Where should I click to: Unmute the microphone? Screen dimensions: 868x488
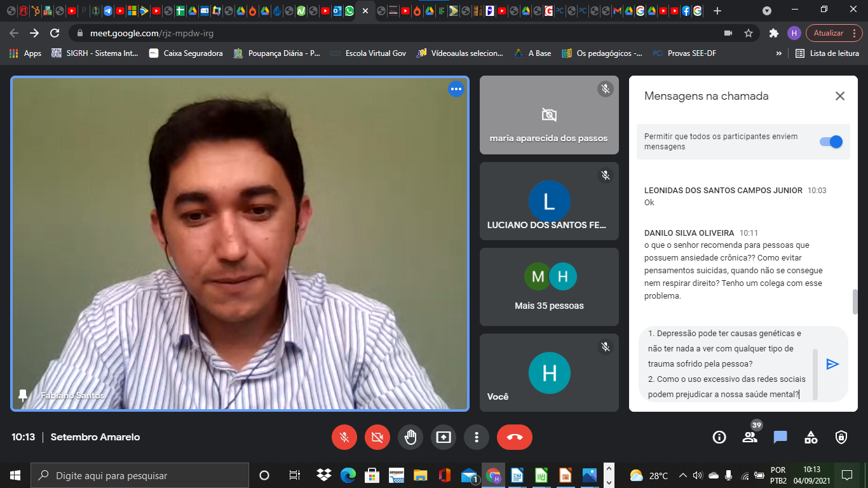coord(344,437)
